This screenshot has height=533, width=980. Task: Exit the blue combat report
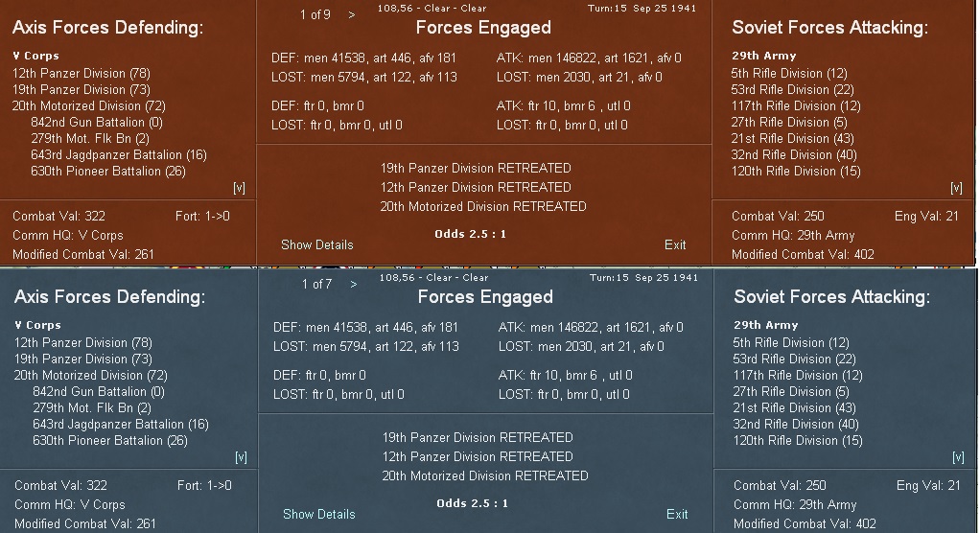(677, 514)
